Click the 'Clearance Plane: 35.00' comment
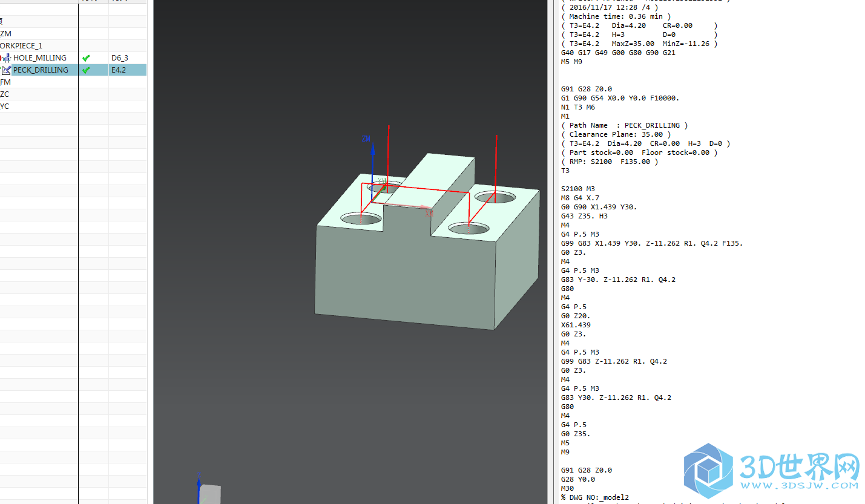This screenshot has height=504, width=865. [x=616, y=134]
